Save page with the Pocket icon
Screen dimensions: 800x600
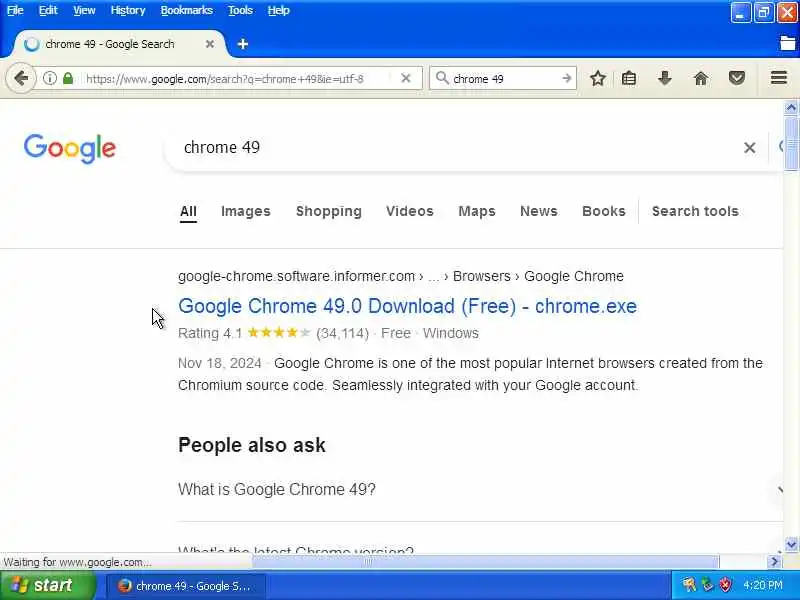[737, 78]
